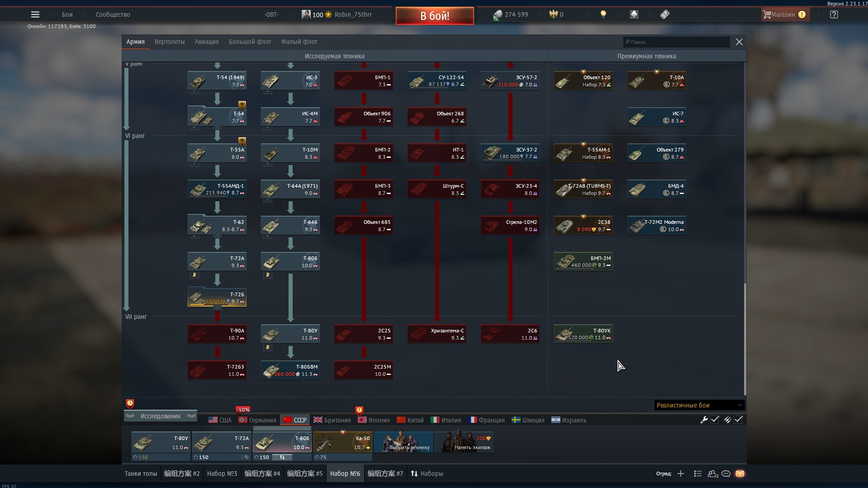Focus the Поиск search field
The width and height of the screenshot is (868, 488).
pos(676,42)
